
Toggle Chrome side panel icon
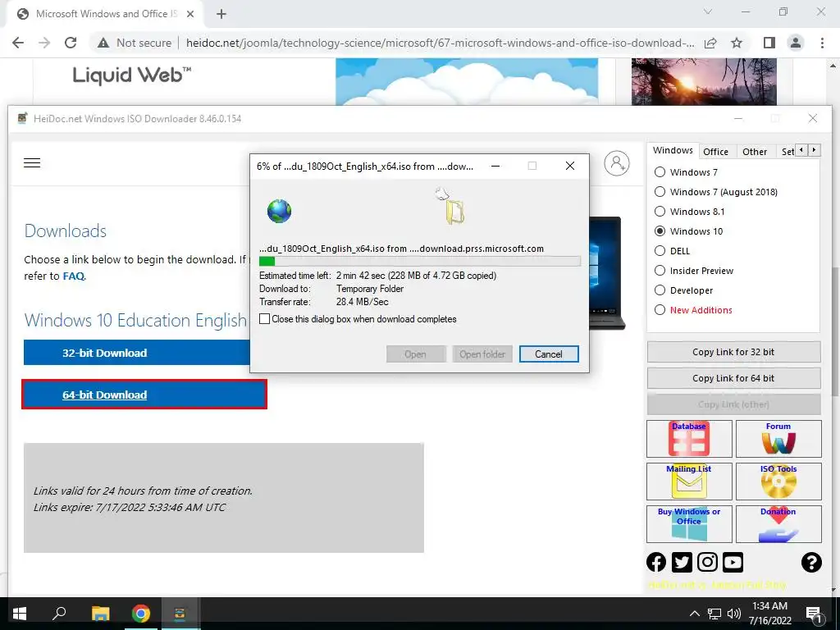pyautogui.click(x=769, y=43)
